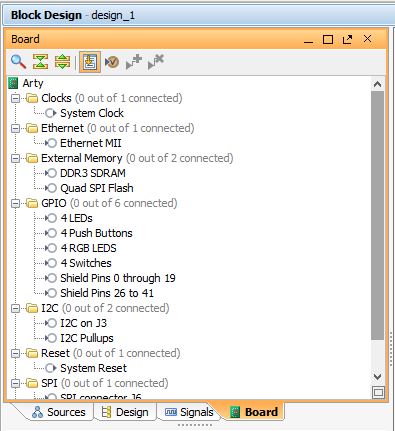Viewport: 395px width, 431px height.
Task: Click the System Reset connection circle icon
Action: [x=51, y=368]
